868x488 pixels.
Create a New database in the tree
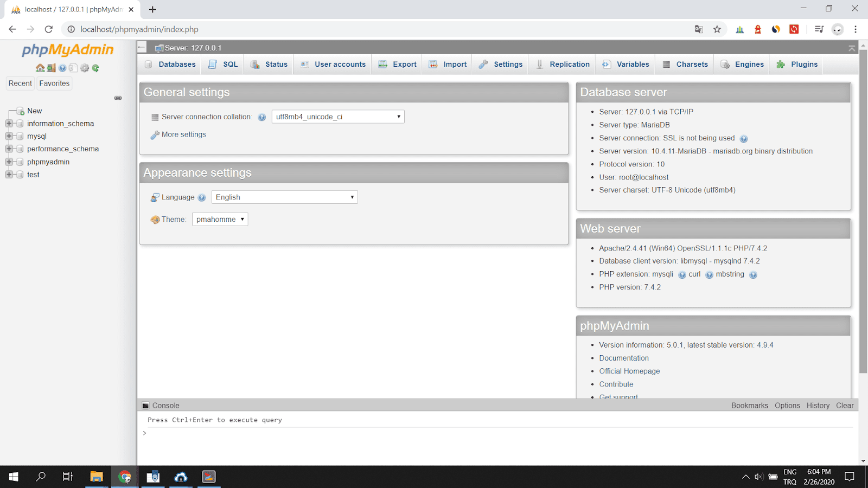[34, 111]
